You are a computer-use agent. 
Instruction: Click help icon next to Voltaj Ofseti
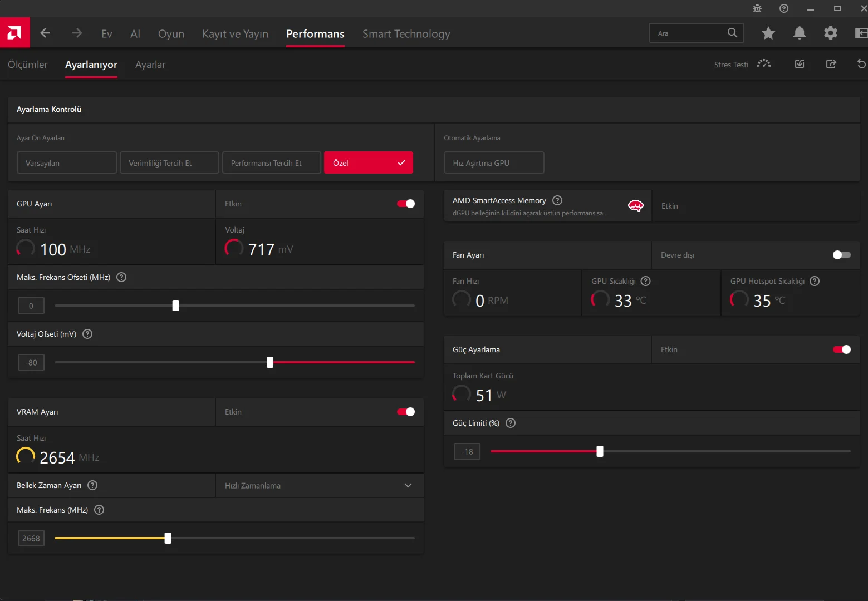(87, 334)
